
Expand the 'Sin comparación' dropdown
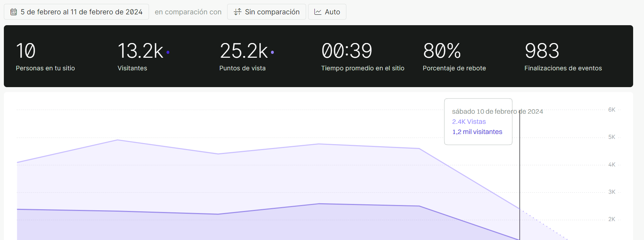click(266, 12)
